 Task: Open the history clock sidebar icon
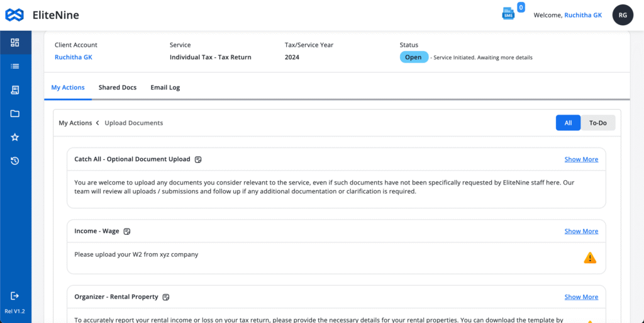click(x=15, y=161)
